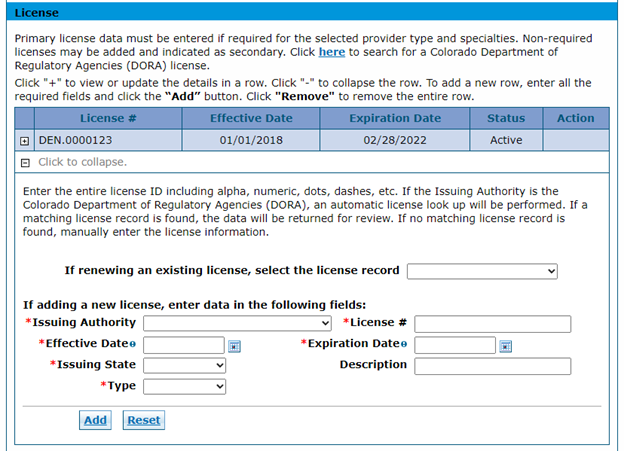
Task: Open the Issuing Authority dropdown
Action: [x=237, y=323]
